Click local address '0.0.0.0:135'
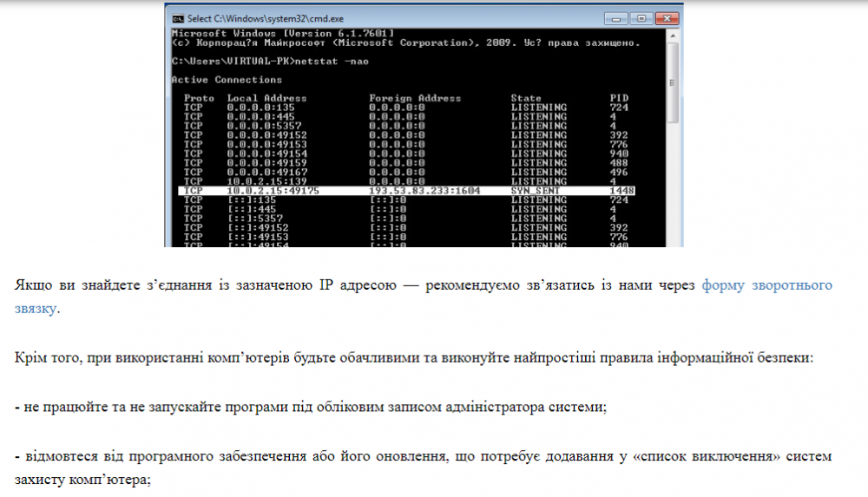 [x=260, y=108]
